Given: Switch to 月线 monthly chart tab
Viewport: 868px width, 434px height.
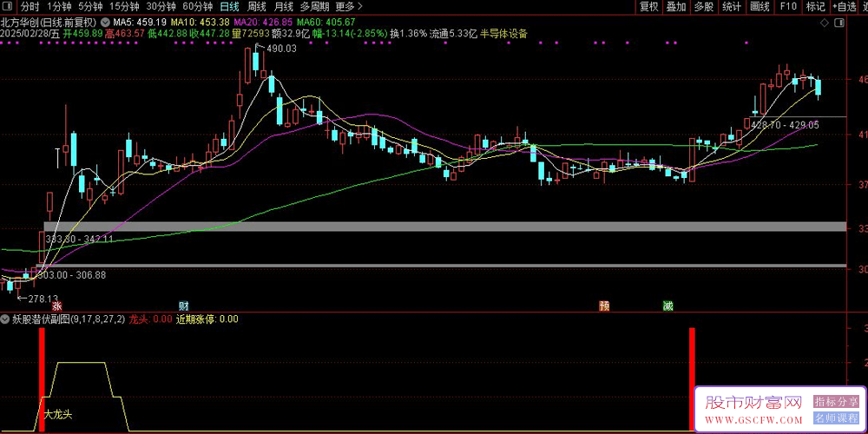Looking at the screenshot, I should pos(284,7).
